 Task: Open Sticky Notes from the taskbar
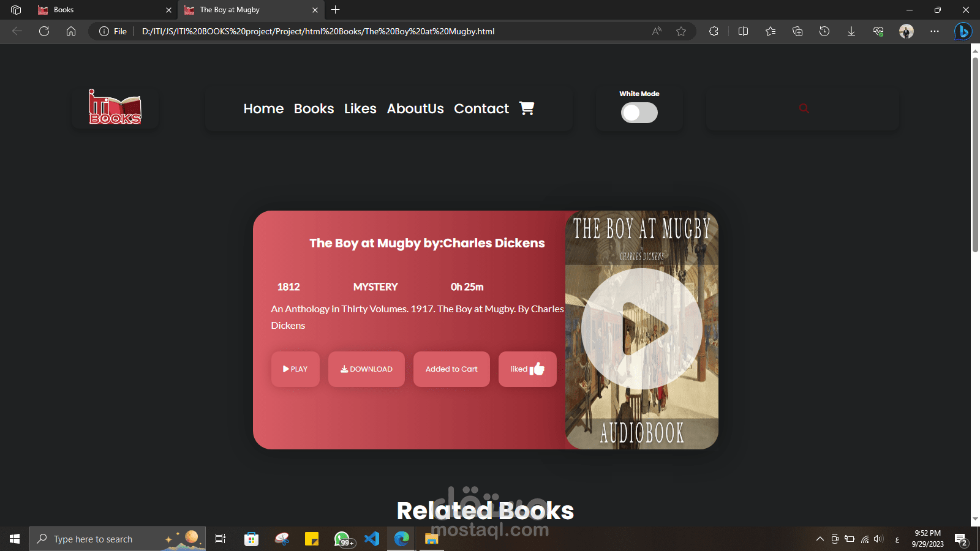[312, 539]
